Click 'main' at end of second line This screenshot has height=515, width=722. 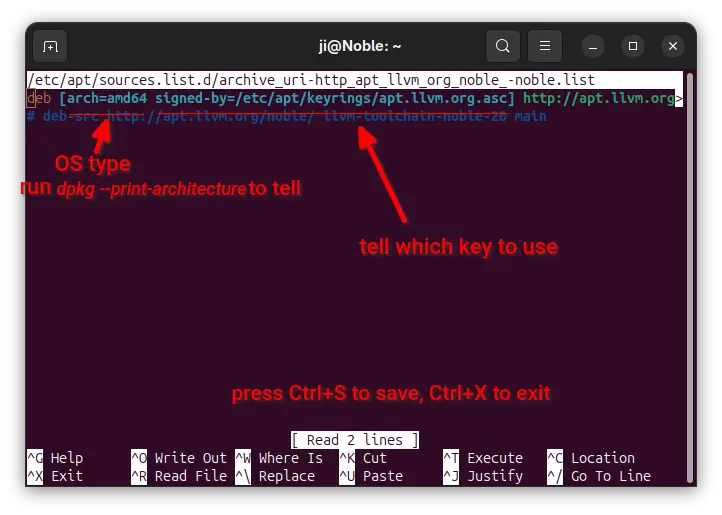(x=530, y=116)
